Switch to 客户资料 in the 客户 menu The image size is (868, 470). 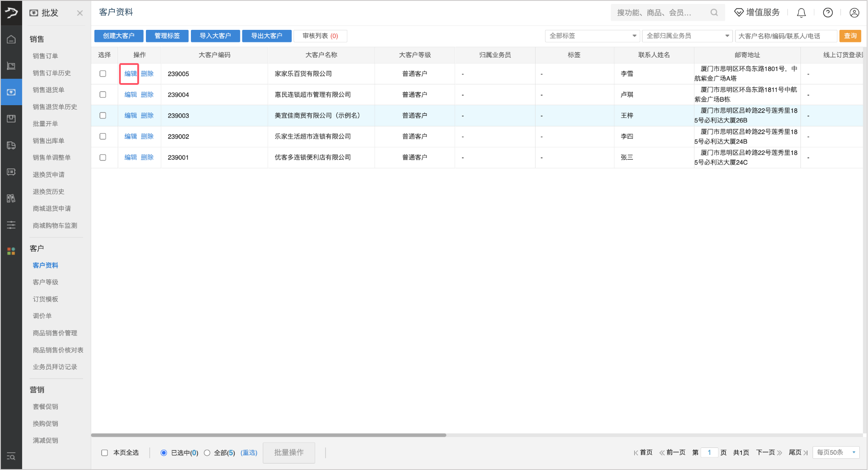(45, 265)
